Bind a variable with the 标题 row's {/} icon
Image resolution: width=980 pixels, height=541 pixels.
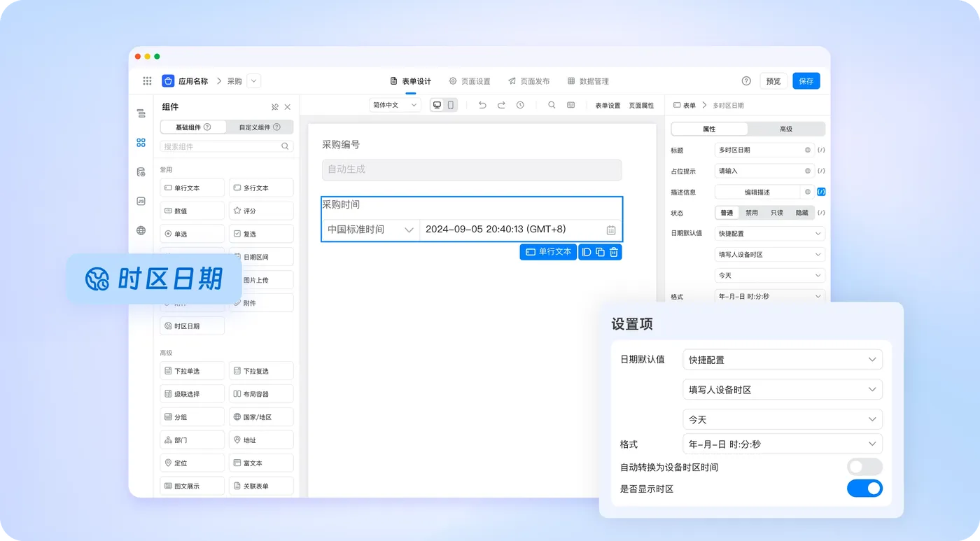pos(821,150)
